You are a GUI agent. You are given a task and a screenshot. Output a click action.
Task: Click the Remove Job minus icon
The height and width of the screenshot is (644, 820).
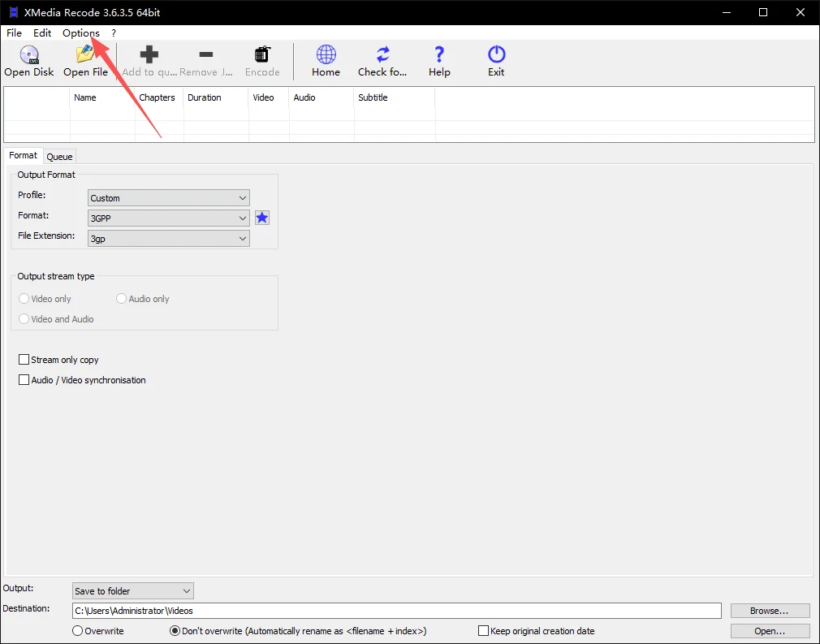[x=206, y=54]
